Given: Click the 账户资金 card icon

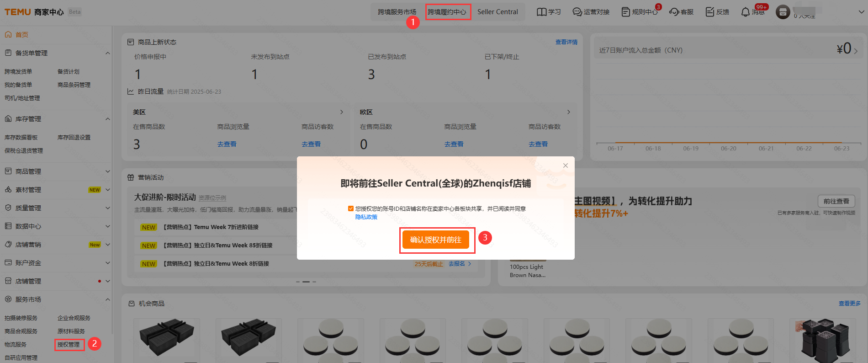Looking at the screenshot, I should point(8,263).
